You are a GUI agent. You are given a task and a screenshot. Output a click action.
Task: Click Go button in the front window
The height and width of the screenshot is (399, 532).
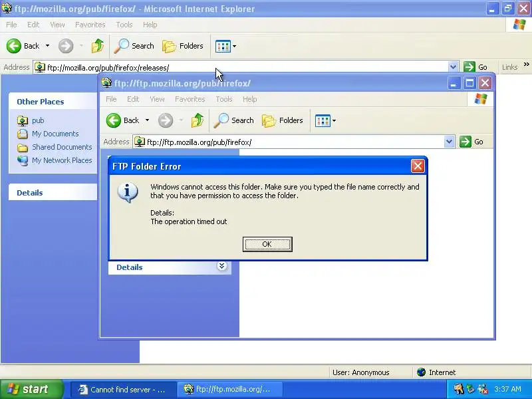click(471, 142)
